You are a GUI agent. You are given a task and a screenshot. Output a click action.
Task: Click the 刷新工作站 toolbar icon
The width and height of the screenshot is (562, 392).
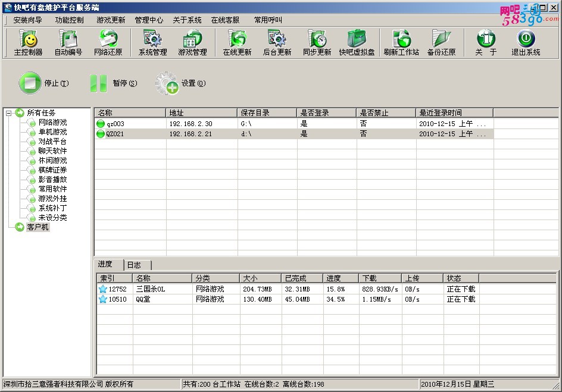pos(401,43)
